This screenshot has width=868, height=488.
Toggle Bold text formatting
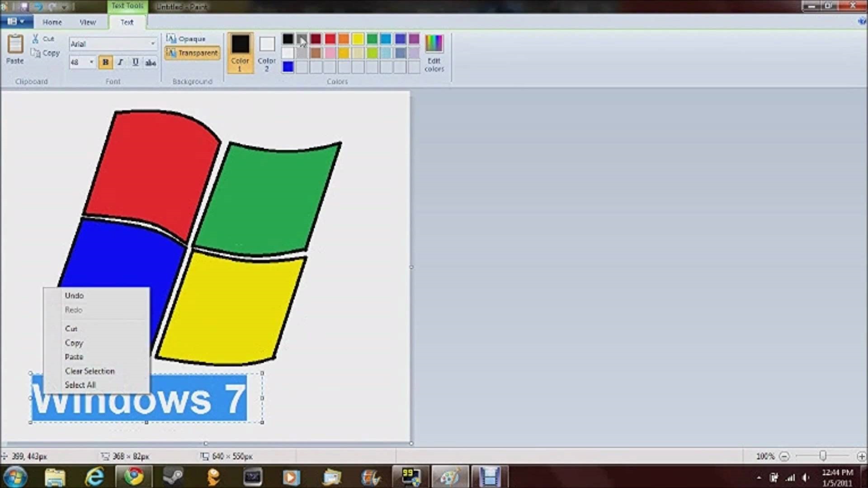point(105,62)
